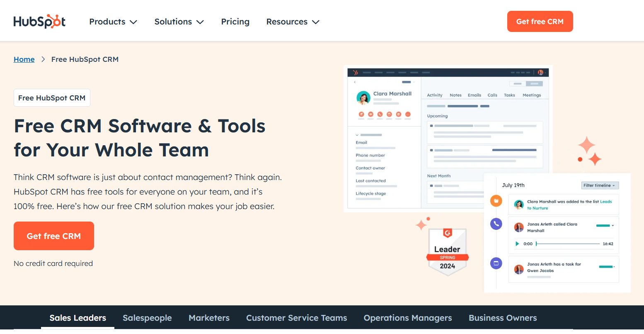Click the "Contact owner" field label
The width and height of the screenshot is (644, 334).
click(x=370, y=168)
